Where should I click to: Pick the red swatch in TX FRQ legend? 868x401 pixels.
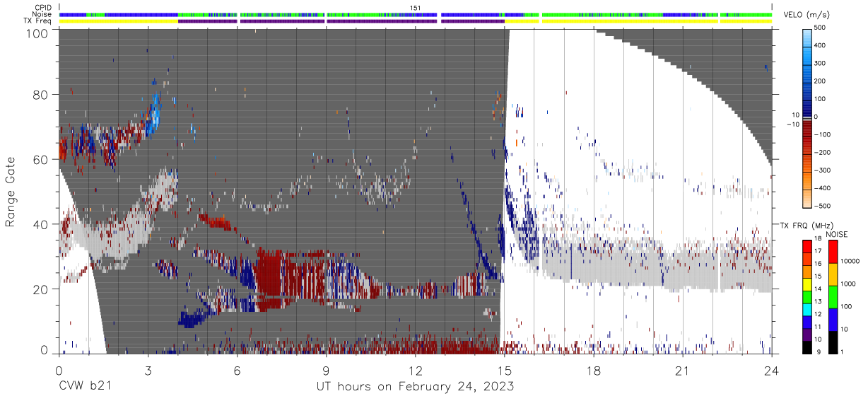[x=807, y=247]
